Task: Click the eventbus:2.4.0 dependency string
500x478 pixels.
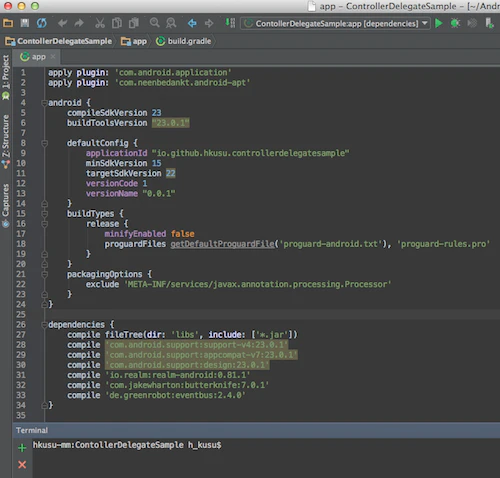Action: (x=175, y=395)
